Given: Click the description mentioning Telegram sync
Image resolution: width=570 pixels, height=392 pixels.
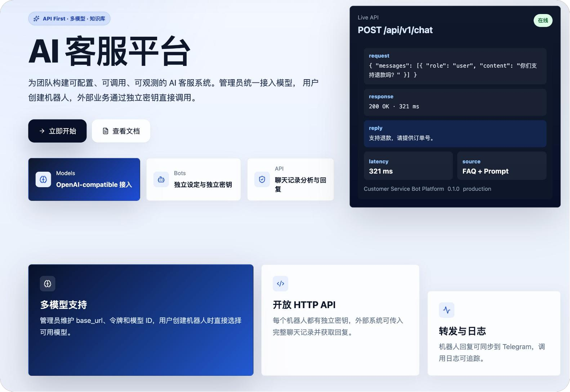Looking at the screenshot, I should coord(492,353).
